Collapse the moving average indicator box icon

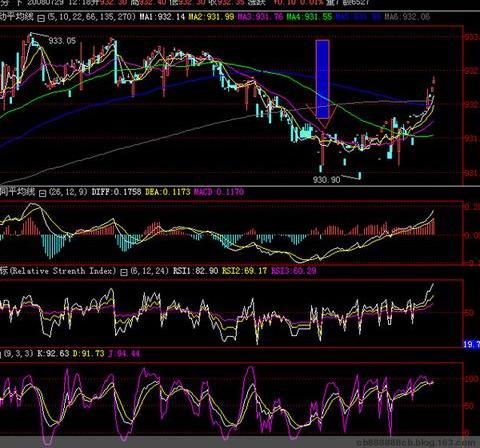click(41, 18)
